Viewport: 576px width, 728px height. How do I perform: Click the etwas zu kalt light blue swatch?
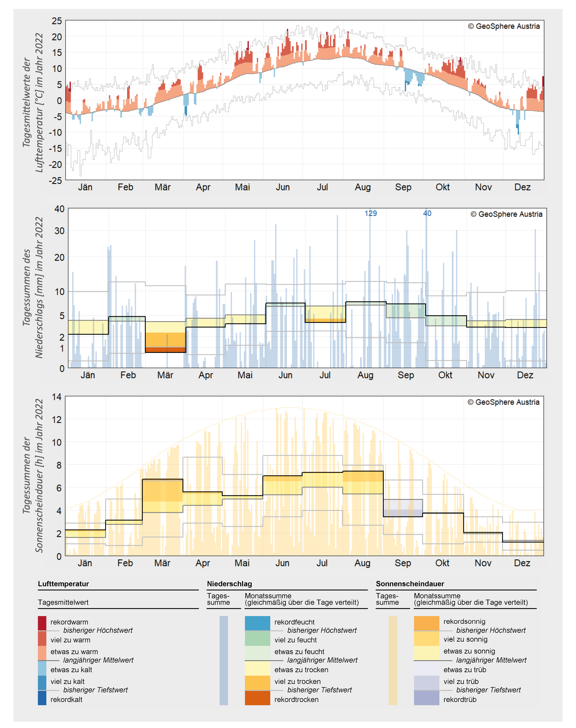[x=42, y=668]
